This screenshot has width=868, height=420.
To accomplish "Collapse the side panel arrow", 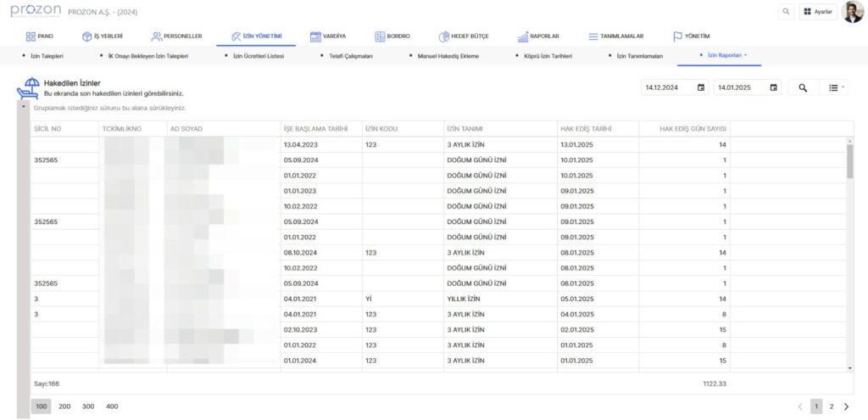I will (23, 108).
